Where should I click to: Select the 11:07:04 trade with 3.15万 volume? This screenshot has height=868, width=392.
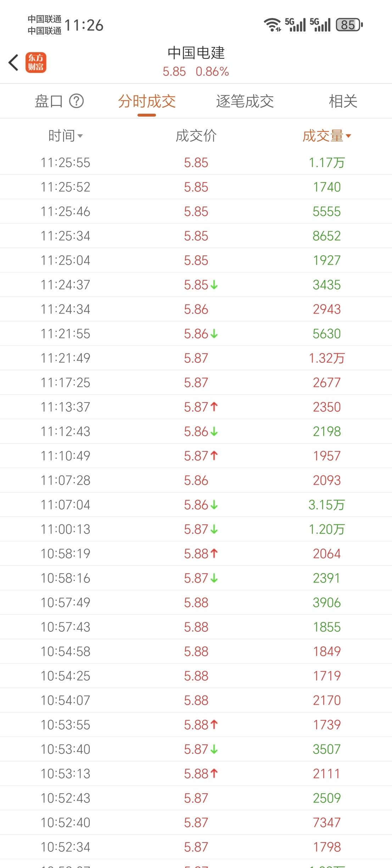tap(196, 505)
